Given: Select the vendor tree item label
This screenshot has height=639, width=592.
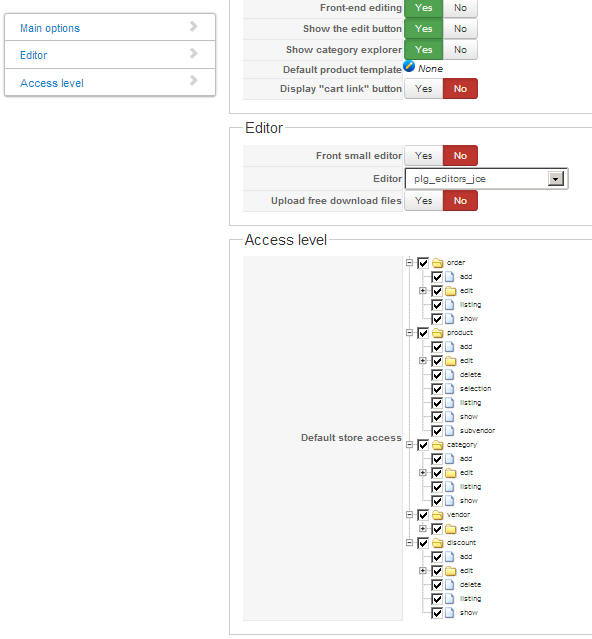Looking at the screenshot, I should tap(458, 515).
